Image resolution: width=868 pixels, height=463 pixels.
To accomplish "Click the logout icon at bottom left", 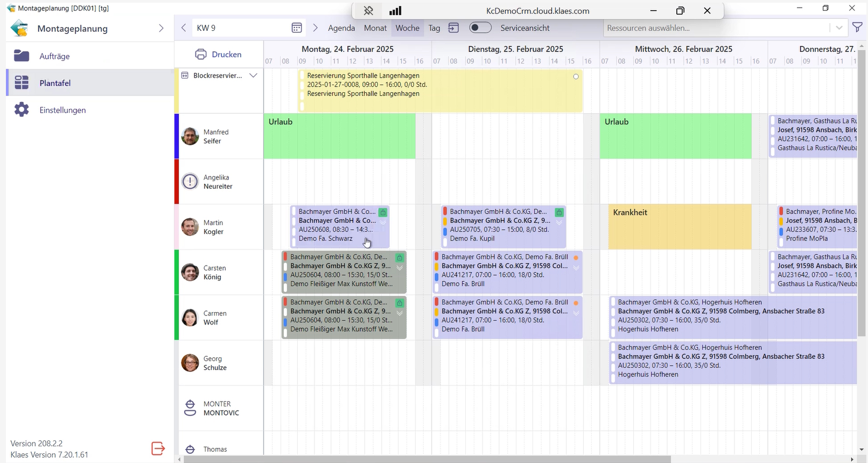I will coord(158,448).
